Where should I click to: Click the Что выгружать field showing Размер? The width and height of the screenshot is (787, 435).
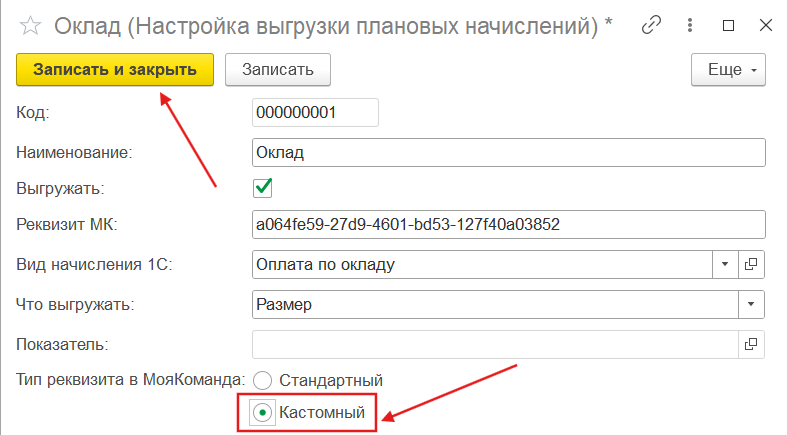494,303
